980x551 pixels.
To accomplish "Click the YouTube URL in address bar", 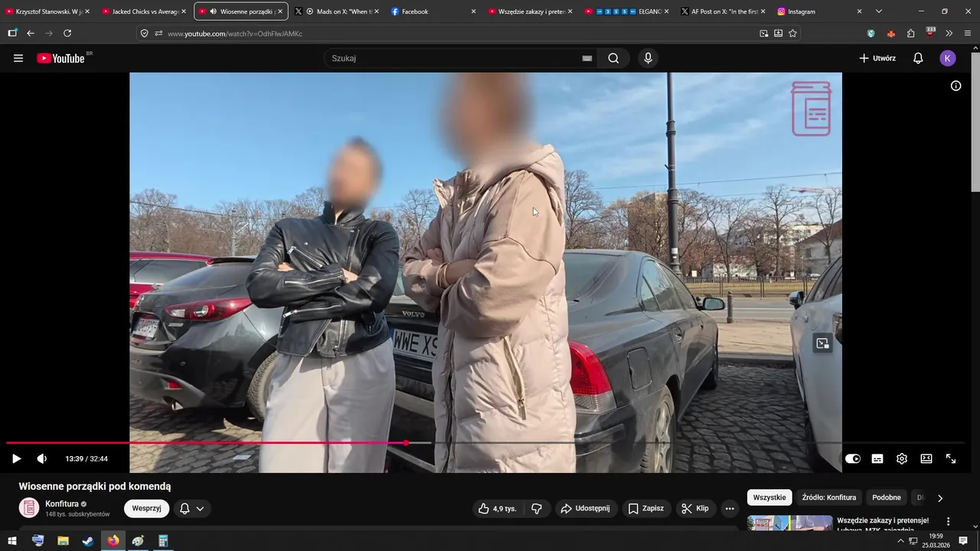I will coord(235,34).
